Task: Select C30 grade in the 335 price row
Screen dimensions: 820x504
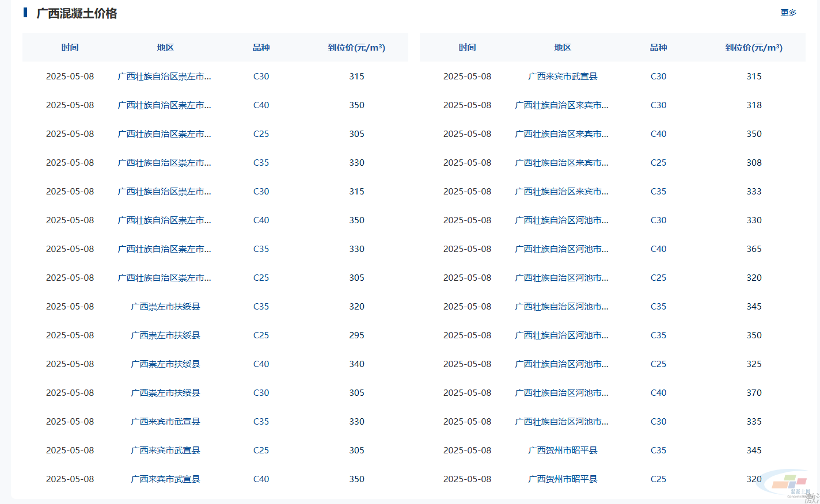Action: pos(658,422)
